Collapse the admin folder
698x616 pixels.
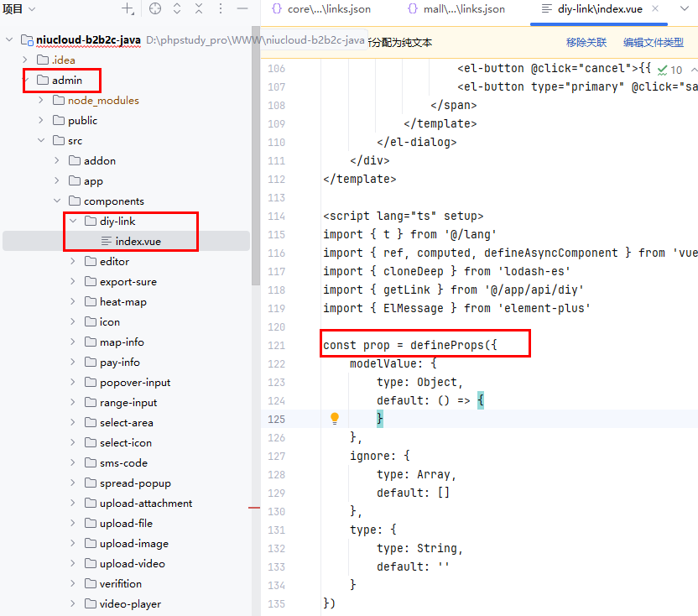click(26, 81)
